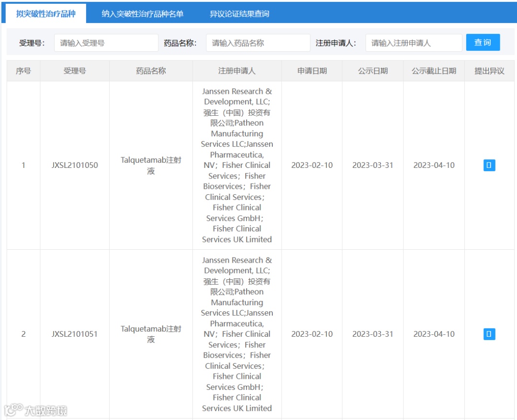Open objection icon for JXSL2101050
The width and height of the screenshot is (517, 420).
pos(489,165)
